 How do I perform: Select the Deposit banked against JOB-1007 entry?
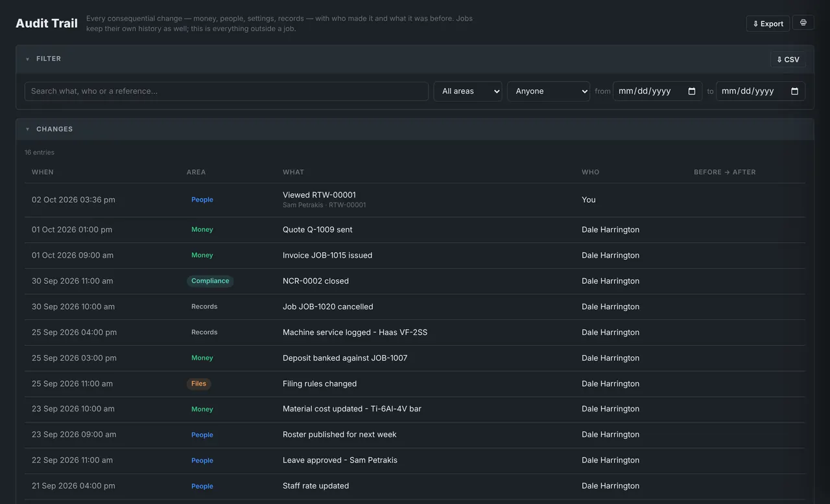[x=415, y=358]
